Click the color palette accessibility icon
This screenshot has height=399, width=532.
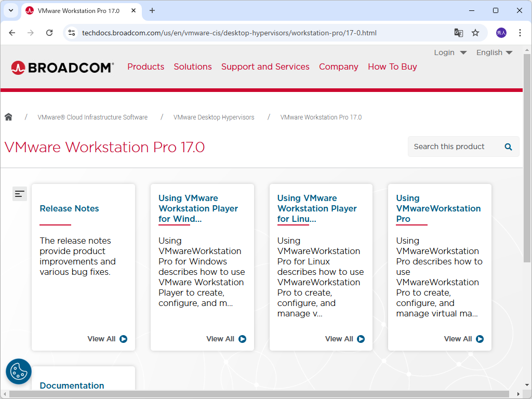point(18,371)
